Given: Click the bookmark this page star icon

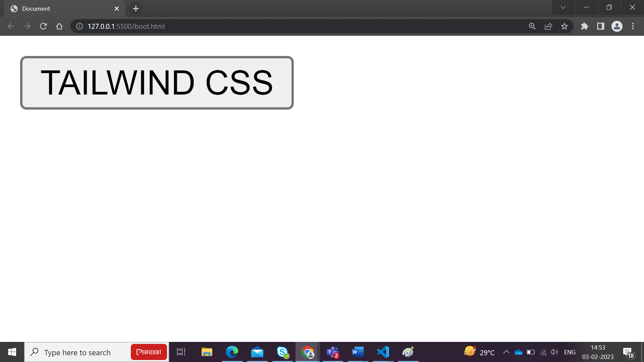Looking at the screenshot, I should coord(565,26).
